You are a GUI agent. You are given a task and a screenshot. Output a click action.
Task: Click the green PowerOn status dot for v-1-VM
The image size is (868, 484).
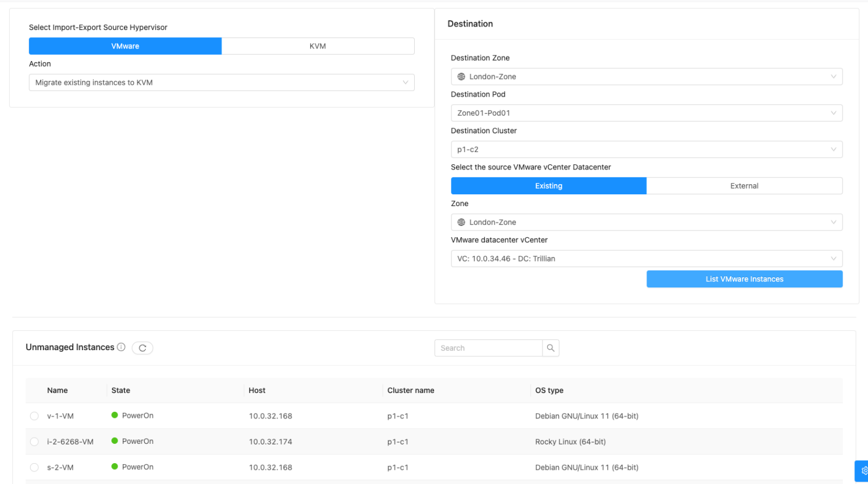[115, 415]
